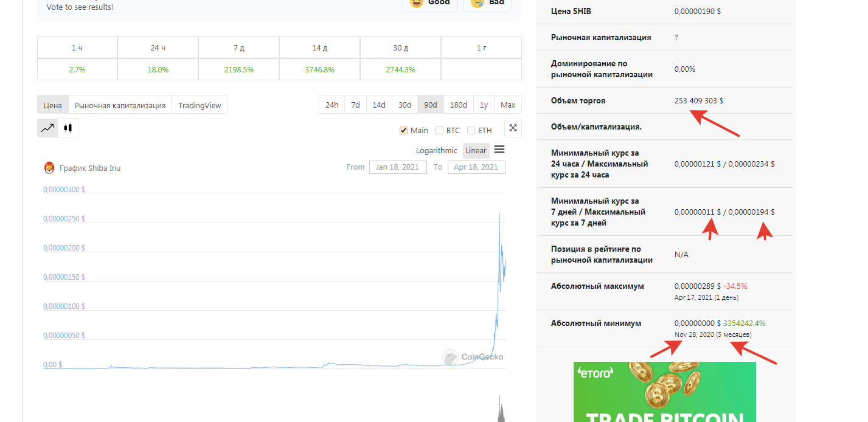Switch chart scale to Linear
The height and width of the screenshot is (422, 868).
pos(476,150)
